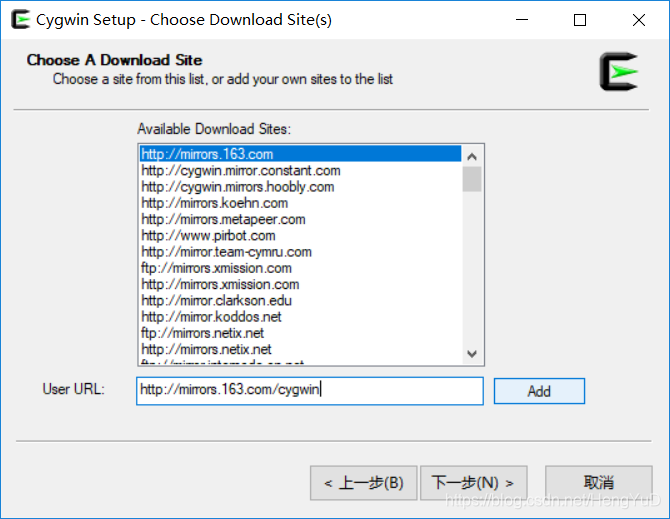Select ftp://mirrors.xmission.com site
Image resolution: width=670 pixels, height=519 pixels.
coord(300,268)
